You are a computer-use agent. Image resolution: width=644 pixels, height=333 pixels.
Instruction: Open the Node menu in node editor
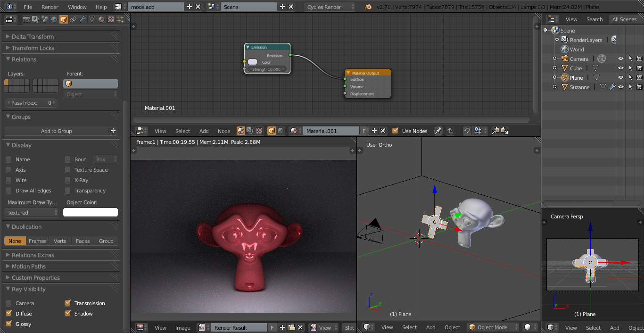(224, 131)
